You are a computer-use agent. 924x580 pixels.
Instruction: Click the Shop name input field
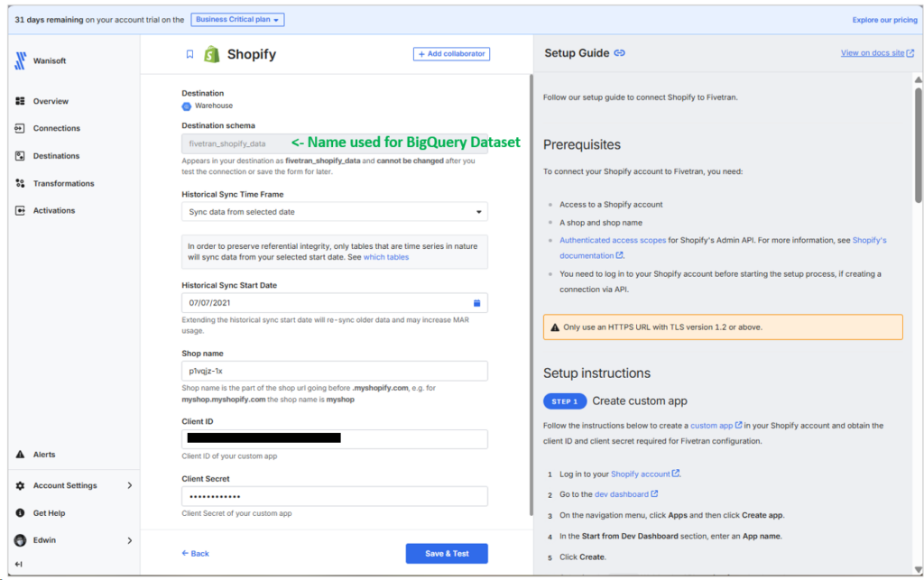point(334,371)
